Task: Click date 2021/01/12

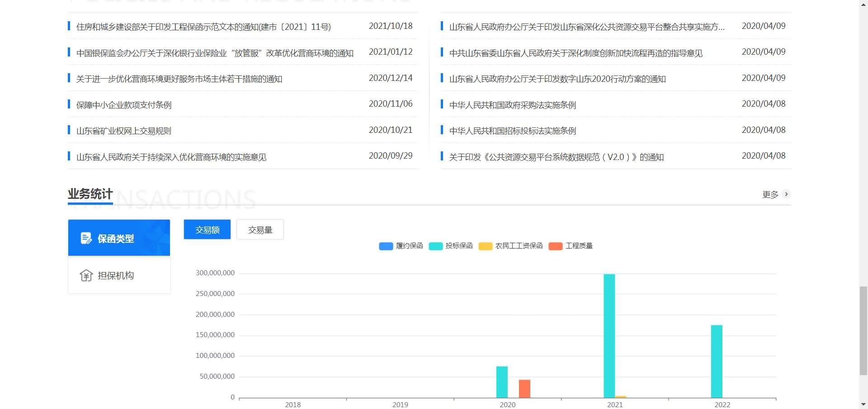Action: click(x=391, y=52)
